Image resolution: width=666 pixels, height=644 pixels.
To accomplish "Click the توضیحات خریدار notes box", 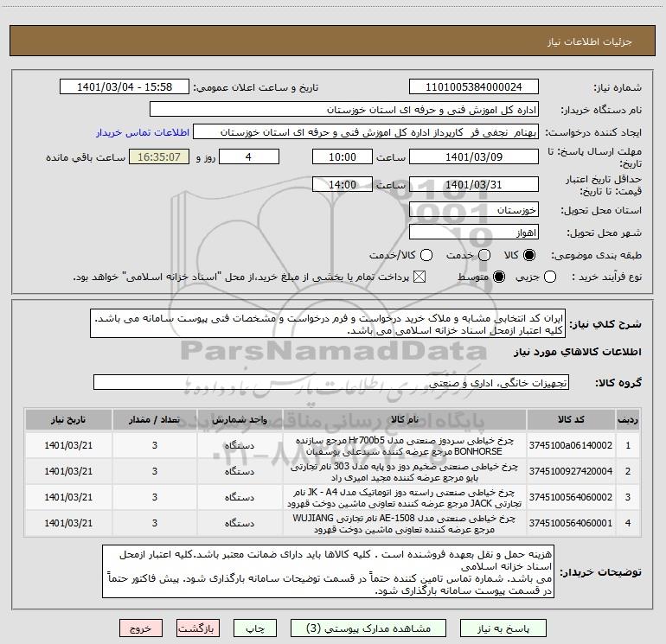I will coord(329,571).
